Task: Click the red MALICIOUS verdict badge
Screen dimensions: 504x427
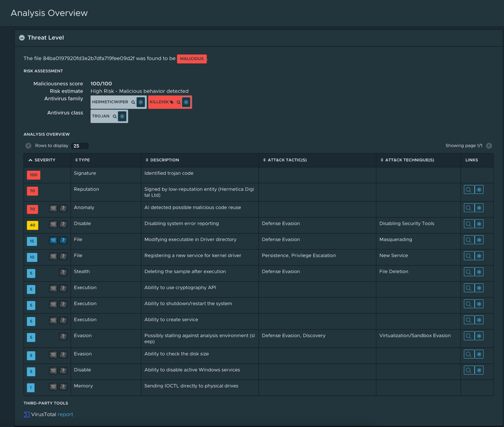Action: [x=192, y=59]
